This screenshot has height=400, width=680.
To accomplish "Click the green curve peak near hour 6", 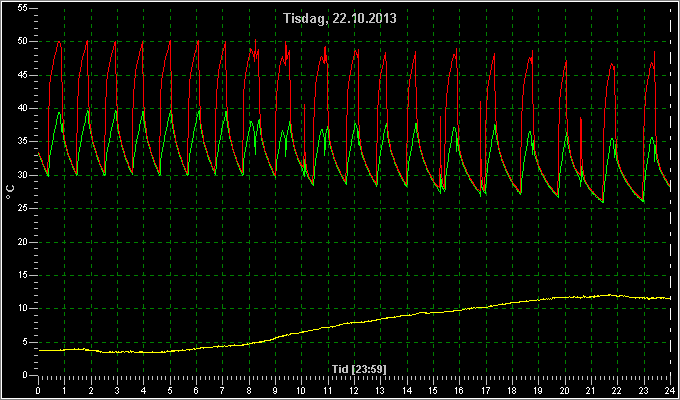I will tap(199, 111).
